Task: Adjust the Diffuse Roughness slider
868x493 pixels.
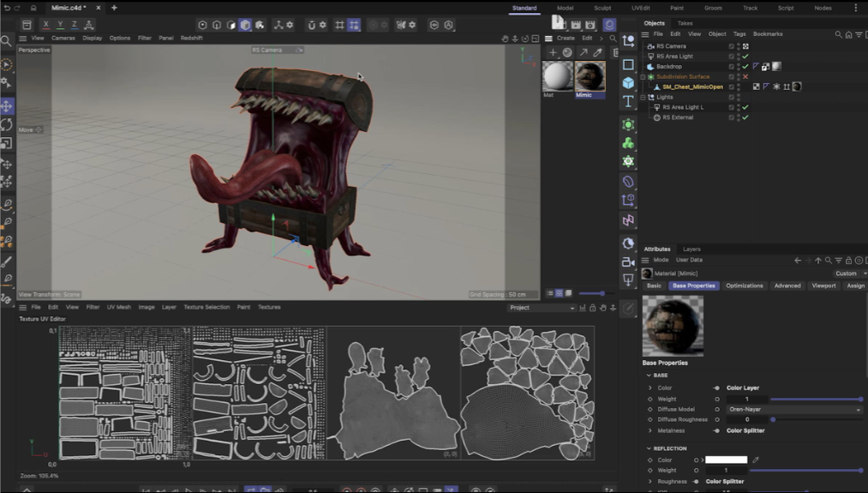Action: coord(773,420)
